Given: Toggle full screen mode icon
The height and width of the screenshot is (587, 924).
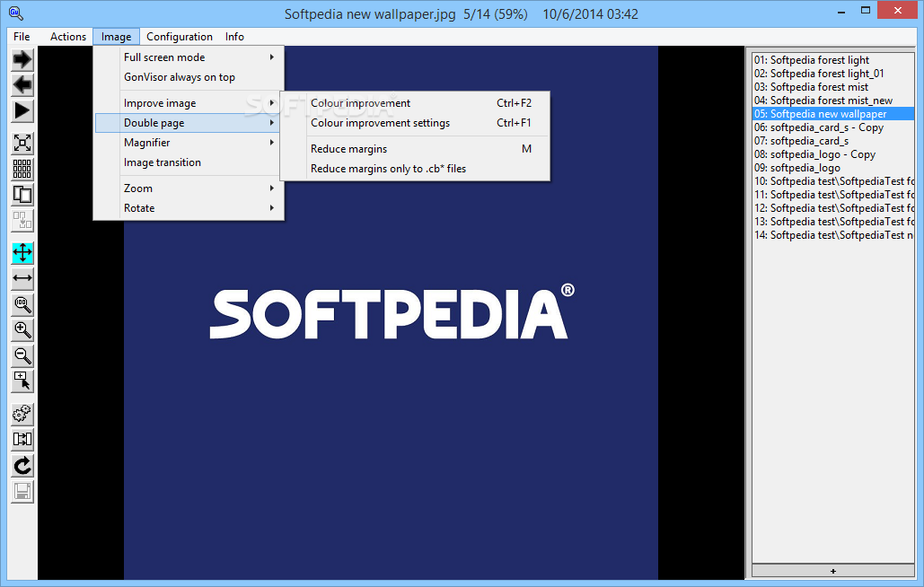Looking at the screenshot, I should [x=22, y=143].
